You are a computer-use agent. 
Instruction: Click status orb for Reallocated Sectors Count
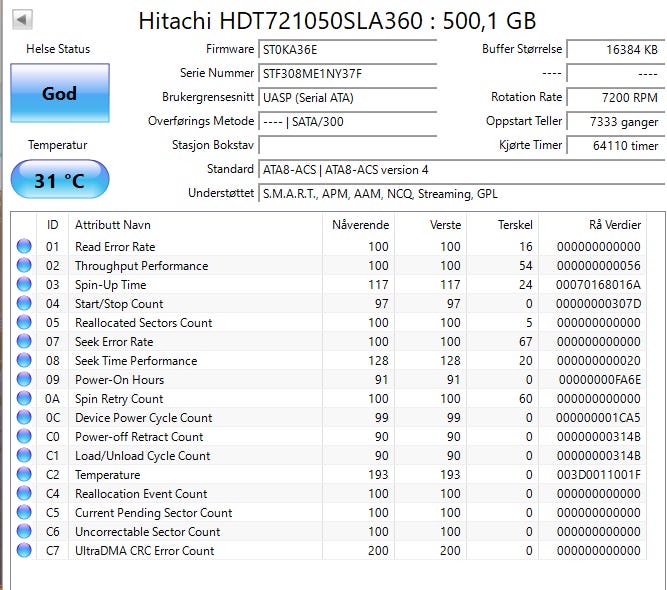tap(24, 322)
